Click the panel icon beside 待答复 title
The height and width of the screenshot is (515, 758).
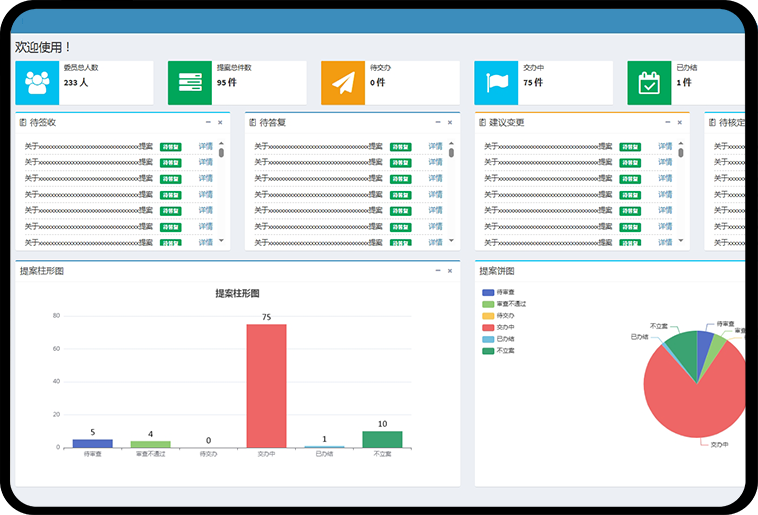252,123
